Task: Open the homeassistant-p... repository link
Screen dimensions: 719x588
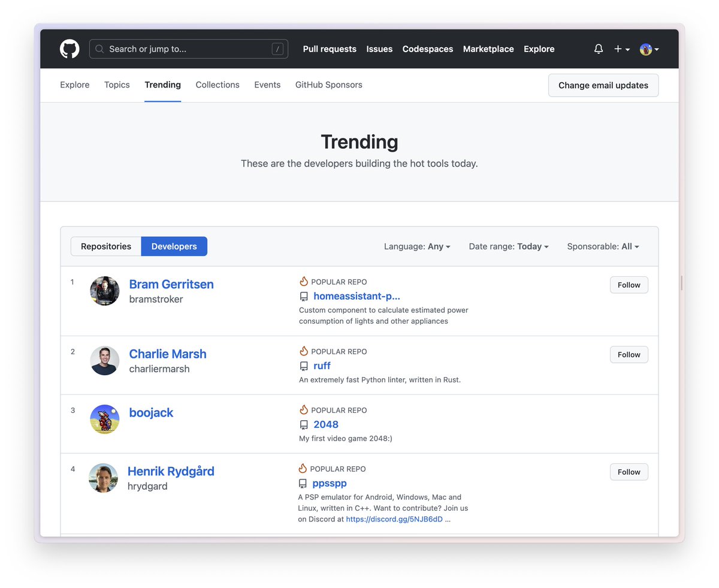Action: pos(357,296)
